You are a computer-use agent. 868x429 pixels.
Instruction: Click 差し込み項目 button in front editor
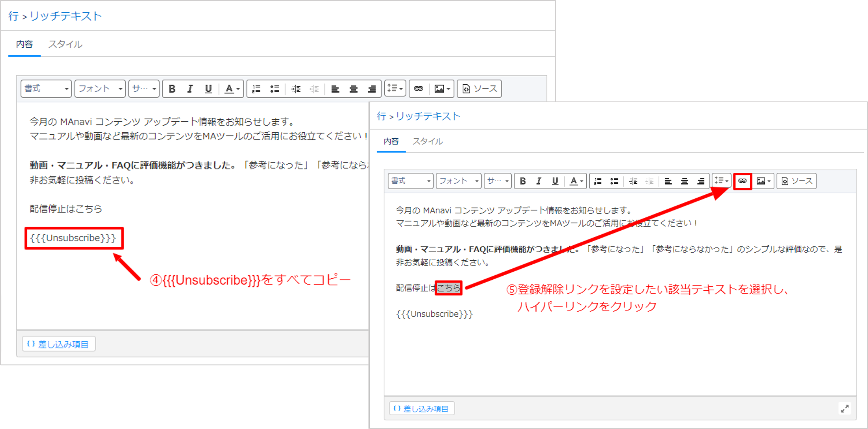pos(422,409)
